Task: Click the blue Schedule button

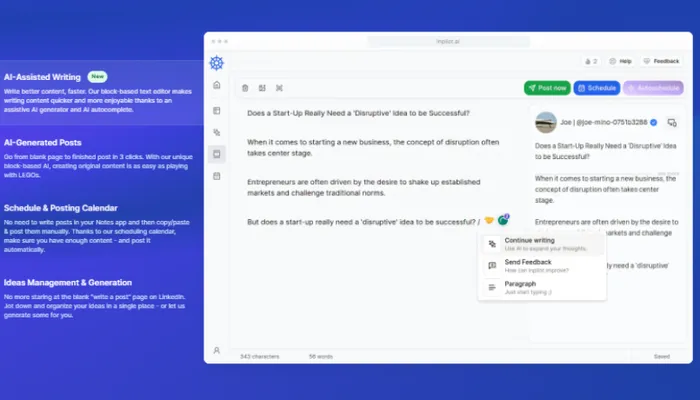Action: tap(596, 88)
